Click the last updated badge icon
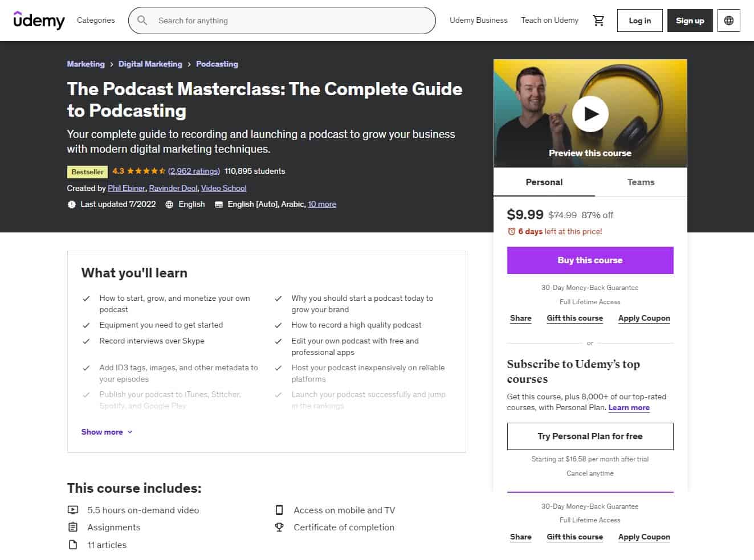This screenshot has height=560, width=754. coord(71,204)
